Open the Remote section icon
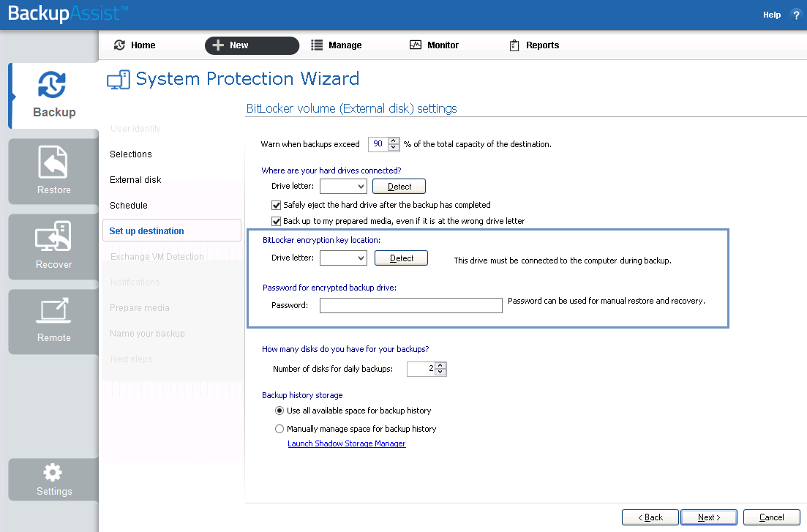The width and height of the screenshot is (807, 532). pos(53,310)
